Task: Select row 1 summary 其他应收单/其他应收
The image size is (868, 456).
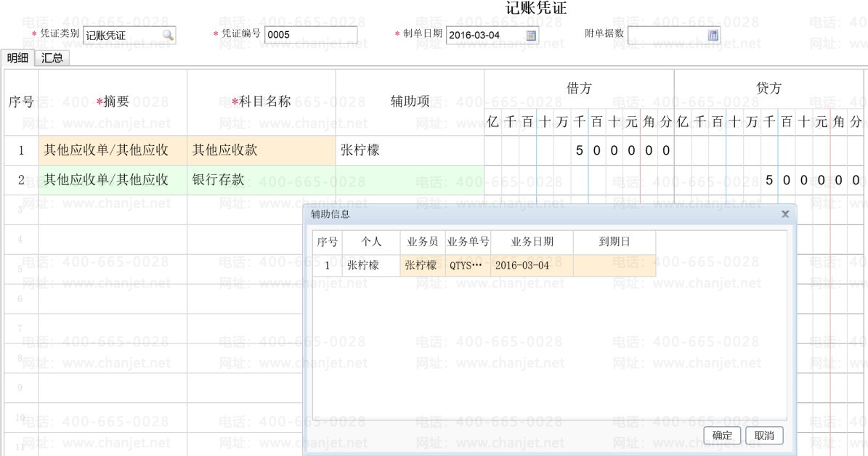Action: pyautogui.click(x=113, y=150)
